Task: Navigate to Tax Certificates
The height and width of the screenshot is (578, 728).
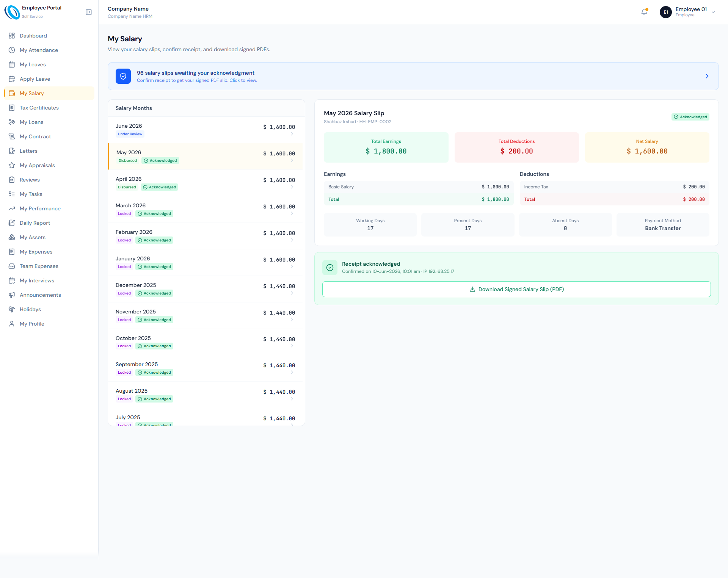Action: [49, 108]
